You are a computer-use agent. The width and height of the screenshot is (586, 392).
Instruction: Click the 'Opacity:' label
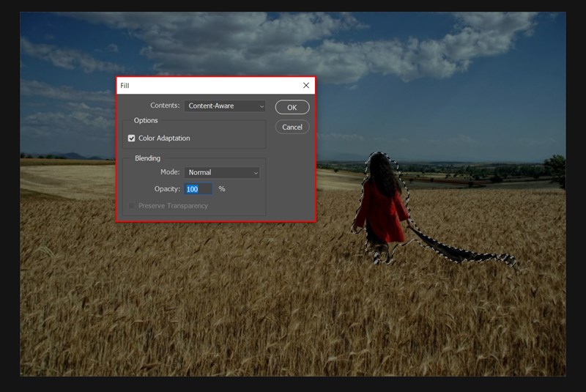click(x=167, y=189)
